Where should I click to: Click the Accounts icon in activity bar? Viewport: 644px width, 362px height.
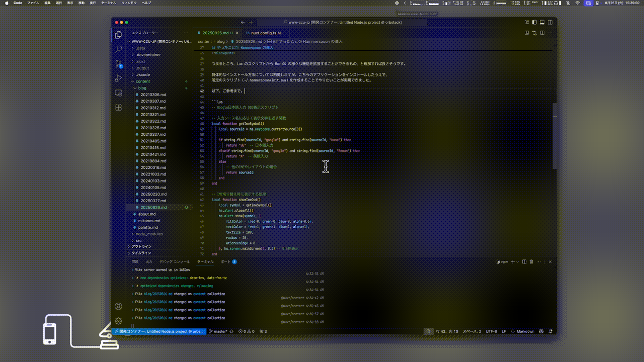(x=118, y=306)
